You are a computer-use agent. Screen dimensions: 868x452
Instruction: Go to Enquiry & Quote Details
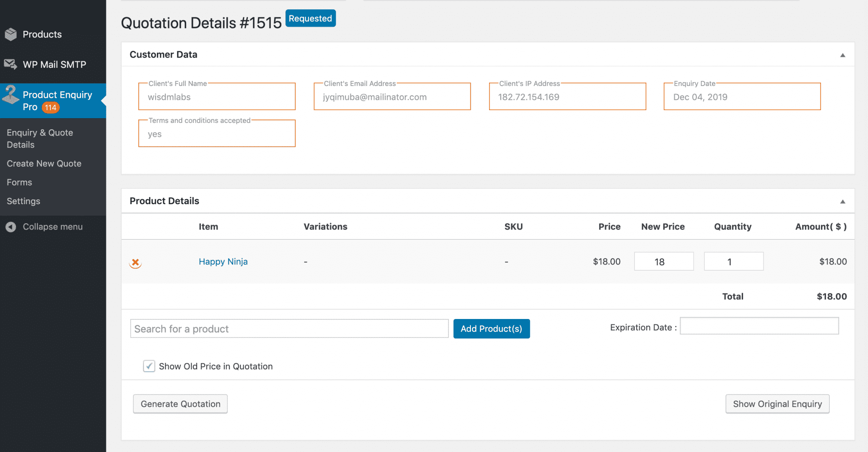pyautogui.click(x=40, y=139)
